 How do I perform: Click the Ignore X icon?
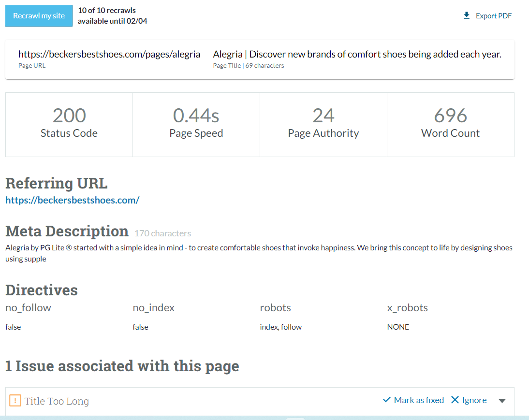[455, 400]
